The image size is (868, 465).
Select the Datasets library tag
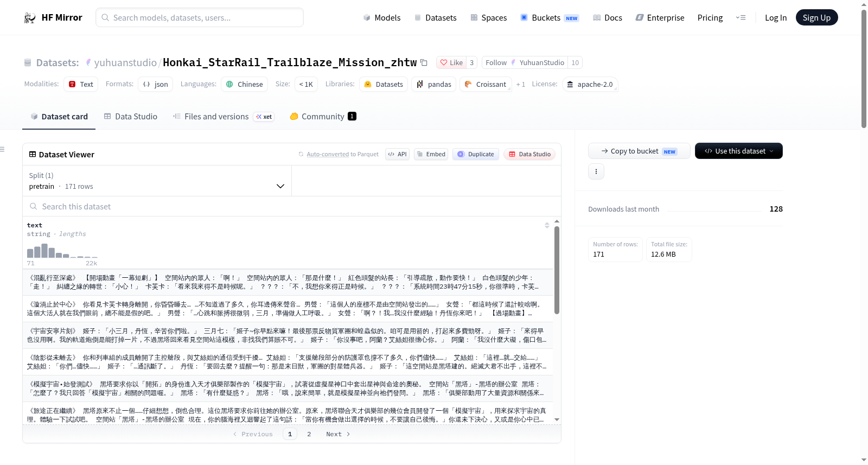coord(384,84)
